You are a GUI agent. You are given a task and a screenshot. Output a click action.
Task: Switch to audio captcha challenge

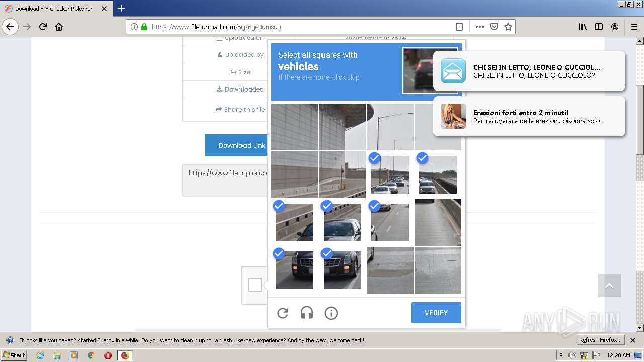[307, 313]
